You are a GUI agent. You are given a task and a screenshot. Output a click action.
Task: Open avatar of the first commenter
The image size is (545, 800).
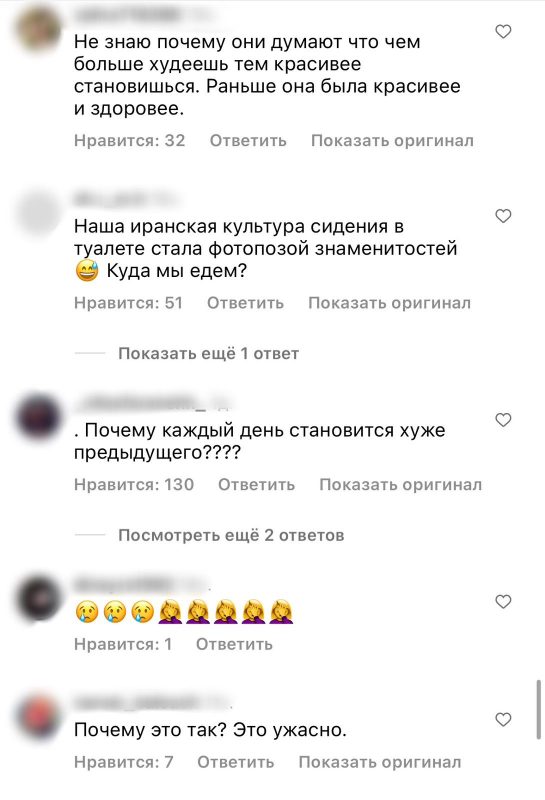[x=38, y=29]
